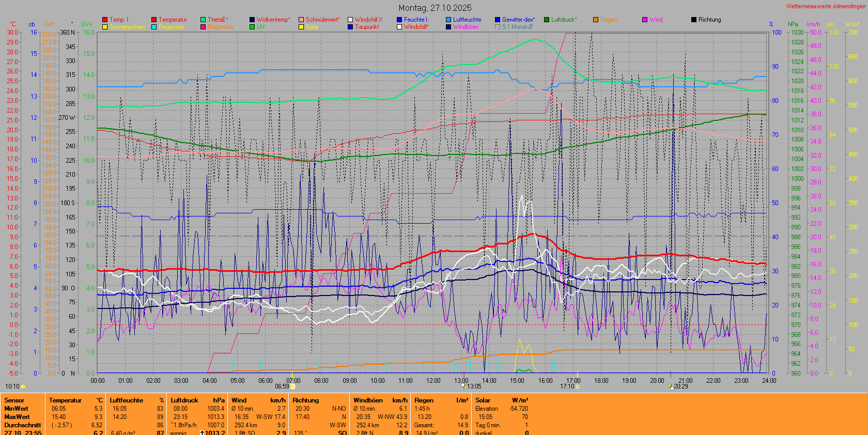
Task: Click the wind value W-SW 17.4
Action: pos(271,417)
